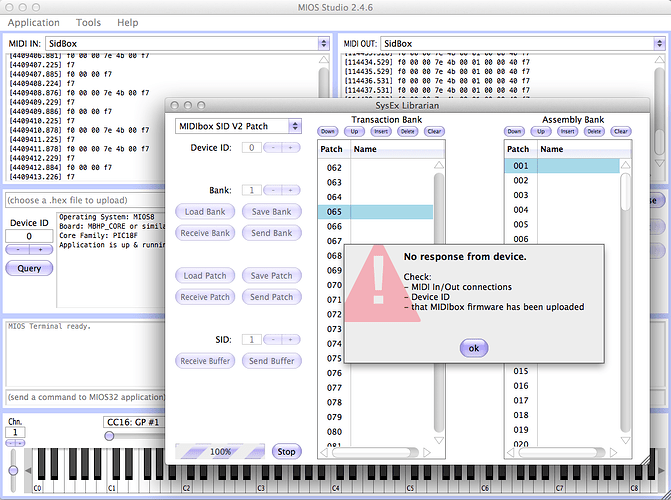This screenshot has height=500, width=671.
Task: Select patch 018 in Assembly Bank
Action: click(562, 415)
